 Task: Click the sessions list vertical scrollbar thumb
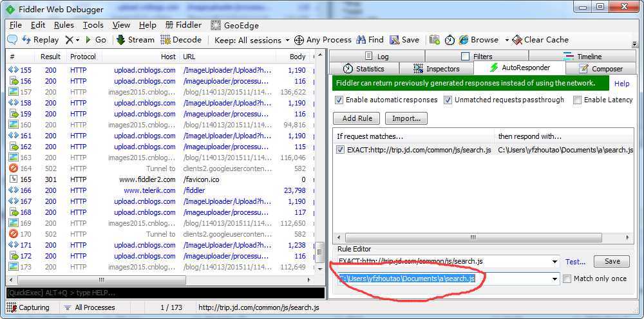(x=319, y=253)
